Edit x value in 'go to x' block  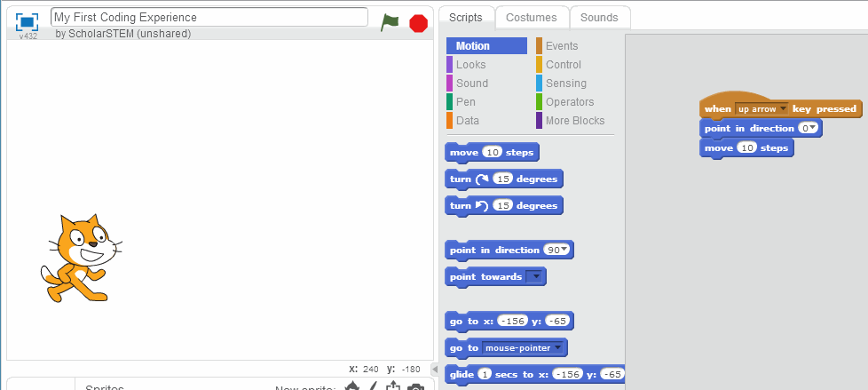click(513, 322)
